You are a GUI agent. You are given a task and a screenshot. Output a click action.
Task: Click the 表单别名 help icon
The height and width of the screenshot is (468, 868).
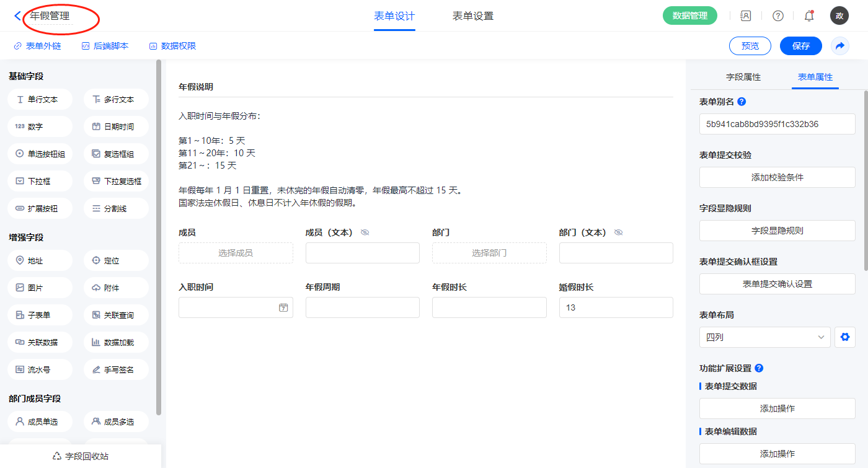(x=742, y=102)
